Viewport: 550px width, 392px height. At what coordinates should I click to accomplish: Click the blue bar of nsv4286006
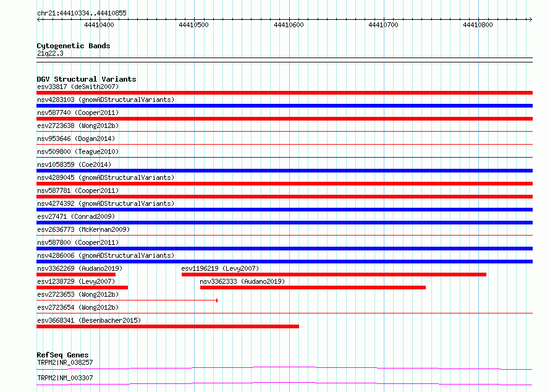coord(284,262)
